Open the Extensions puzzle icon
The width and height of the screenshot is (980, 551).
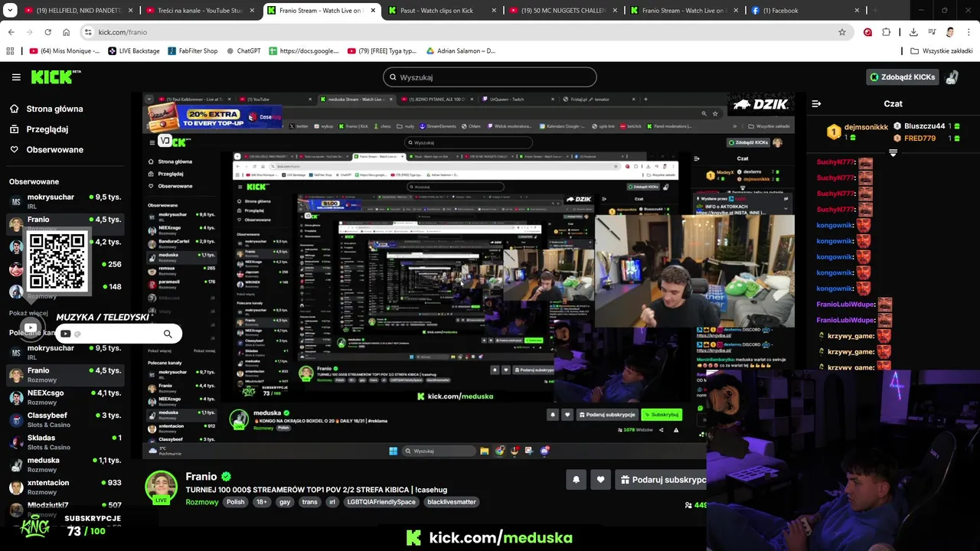tap(887, 32)
